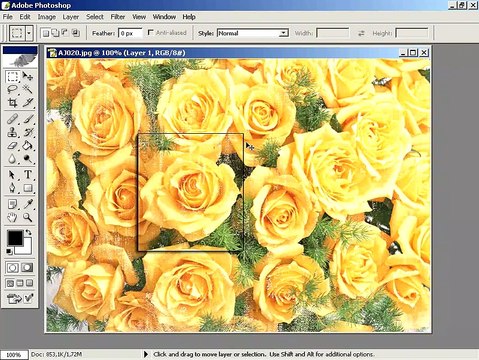Click the Feather value input field
Screen dimensions: 479x360
point(130,33)
